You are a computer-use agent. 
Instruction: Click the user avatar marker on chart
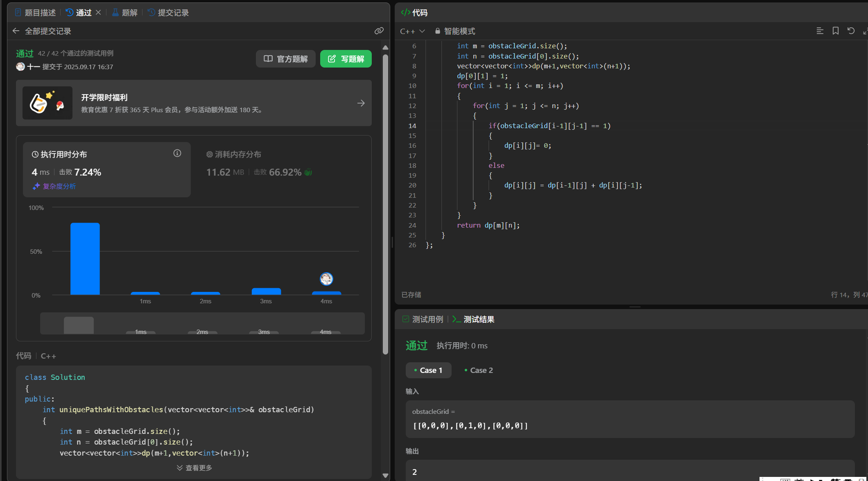[x=326, y=279]
